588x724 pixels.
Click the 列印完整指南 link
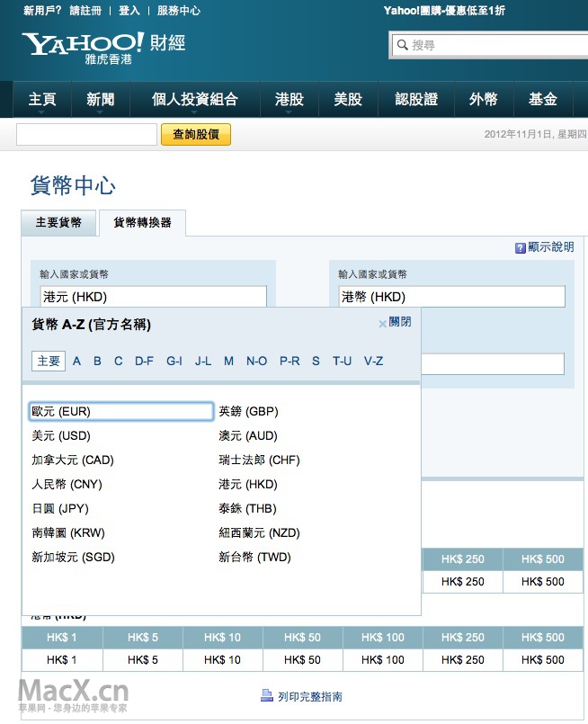(x=309, y=696)
